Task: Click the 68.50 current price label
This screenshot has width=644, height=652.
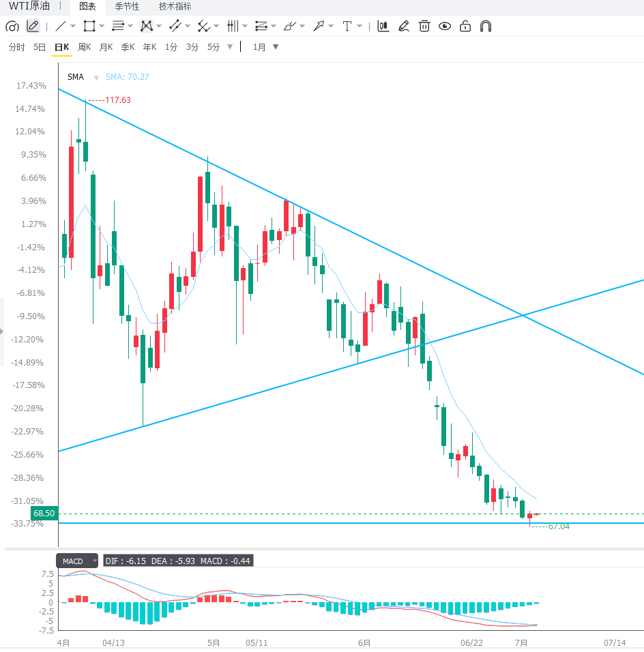Action: pos(44,513)
